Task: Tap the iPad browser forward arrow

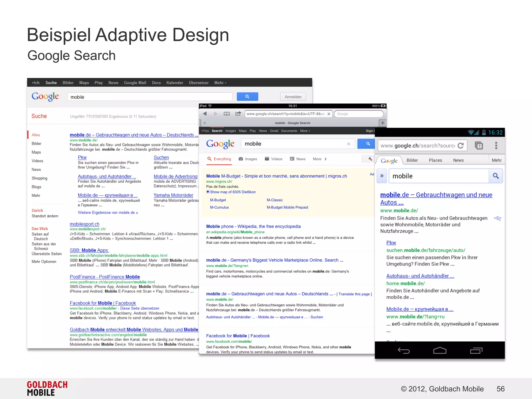Action: click(216, 114)
